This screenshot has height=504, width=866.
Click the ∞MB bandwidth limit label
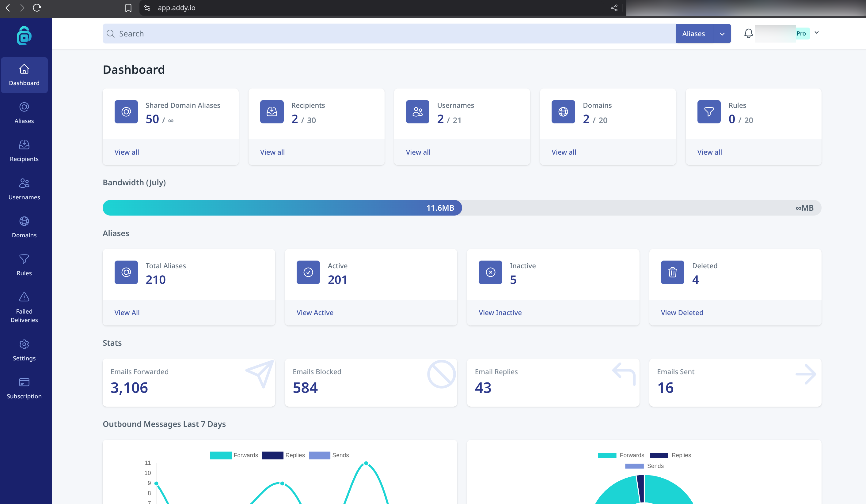(804, 208)
